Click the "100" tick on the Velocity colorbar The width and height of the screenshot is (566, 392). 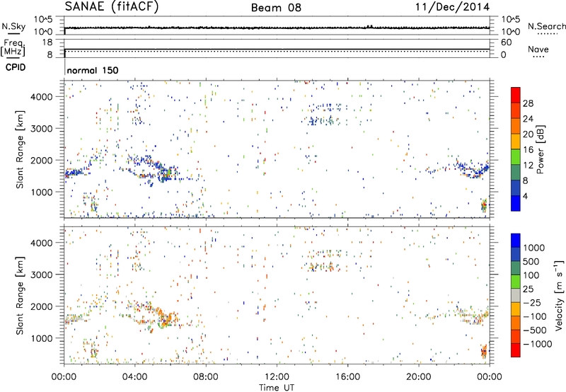pos(531,275)
